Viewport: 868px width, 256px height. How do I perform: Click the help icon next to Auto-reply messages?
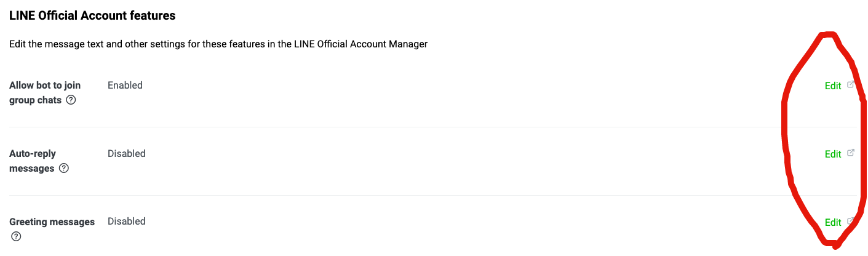click(64, 169)
